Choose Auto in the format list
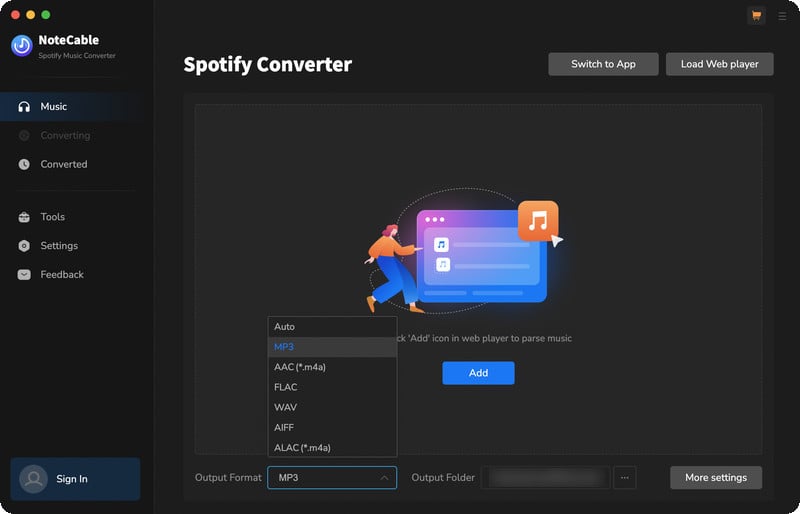Screen dimensions: 800x514 (332, 327)
